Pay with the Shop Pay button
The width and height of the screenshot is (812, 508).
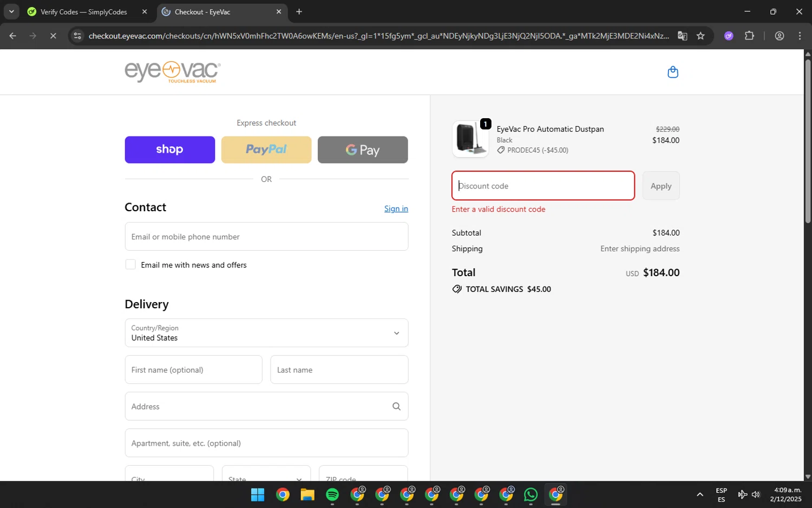pos(170,149)
